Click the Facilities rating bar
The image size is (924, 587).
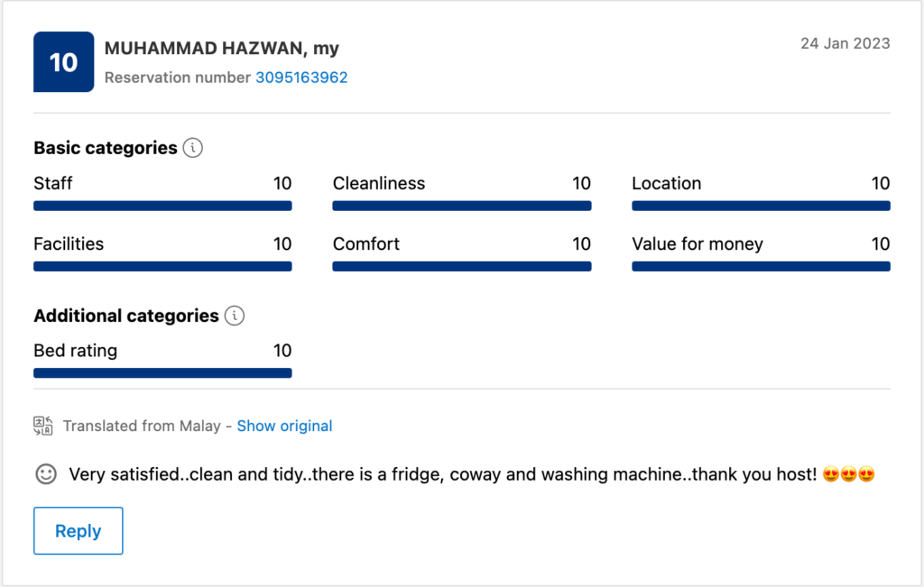click(162, 266)
